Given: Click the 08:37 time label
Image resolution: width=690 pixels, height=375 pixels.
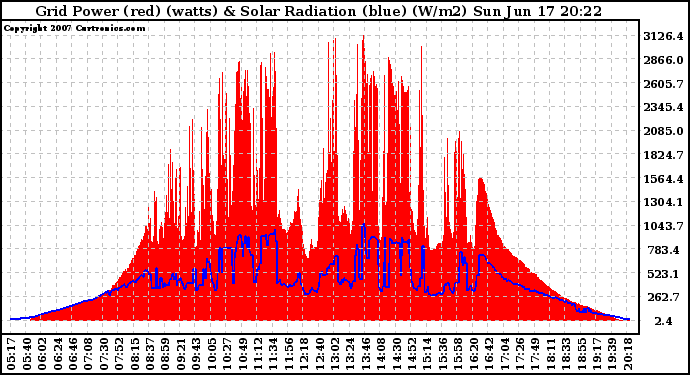Looking at the screenshot, I should 149,354.
